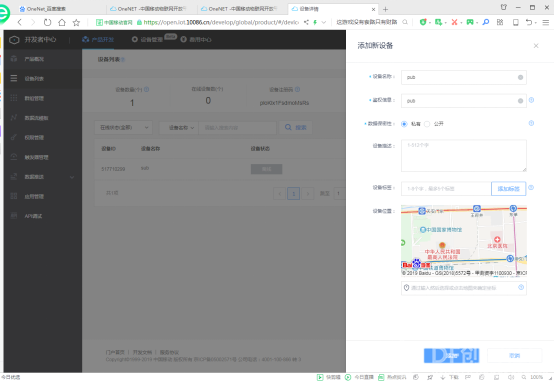The width and height of the screenshot is (554, 383).
Task: Click the zoom 100% indicator in status bar
Action: pos(536,377)
